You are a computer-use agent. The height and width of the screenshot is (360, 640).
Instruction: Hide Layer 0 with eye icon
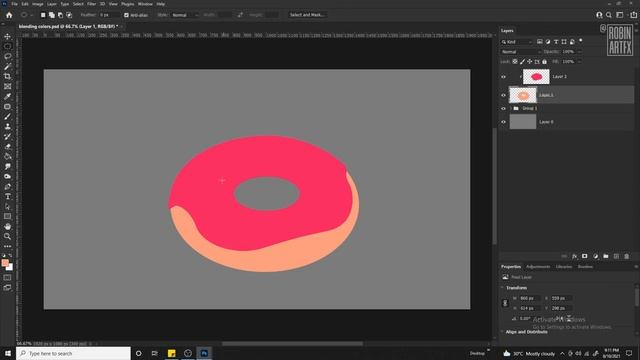pos(503,122)
